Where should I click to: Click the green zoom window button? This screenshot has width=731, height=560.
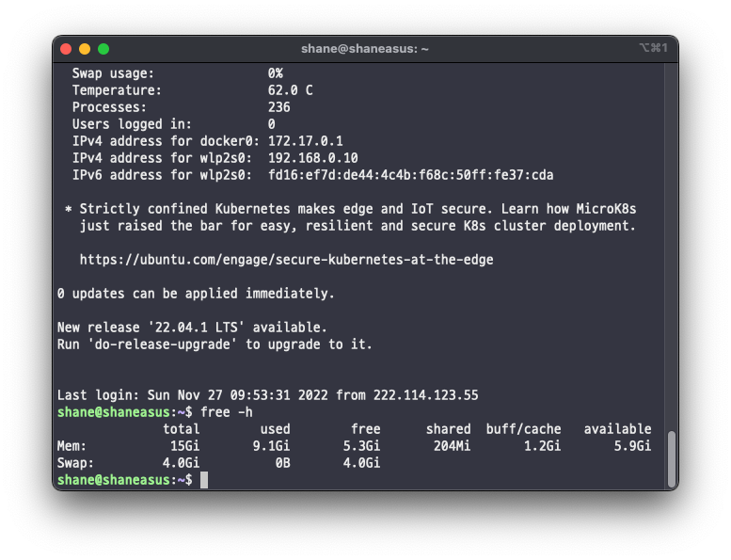pos(103,49)
